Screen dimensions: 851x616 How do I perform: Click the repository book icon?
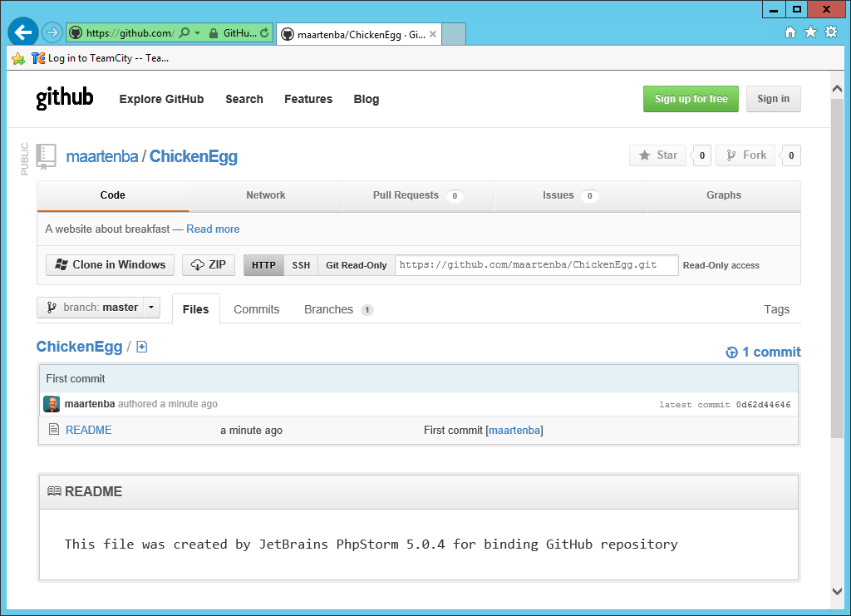[x=47, y=156]
